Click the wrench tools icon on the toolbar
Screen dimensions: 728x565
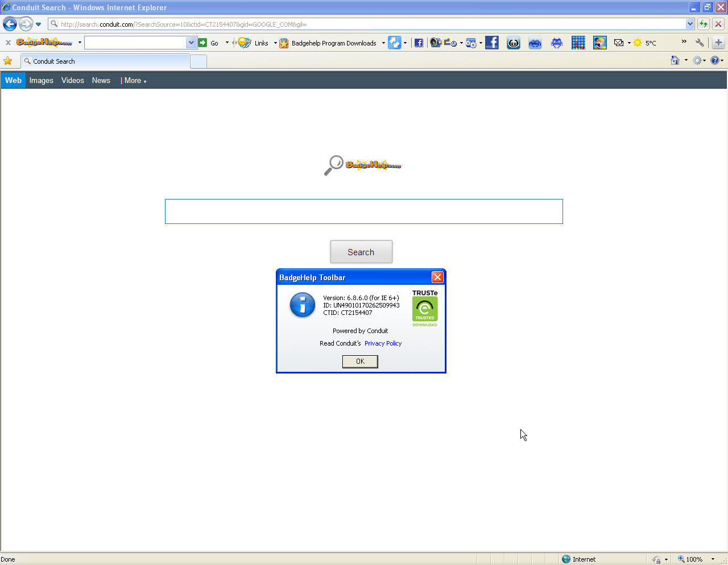(x=700, y=43)
